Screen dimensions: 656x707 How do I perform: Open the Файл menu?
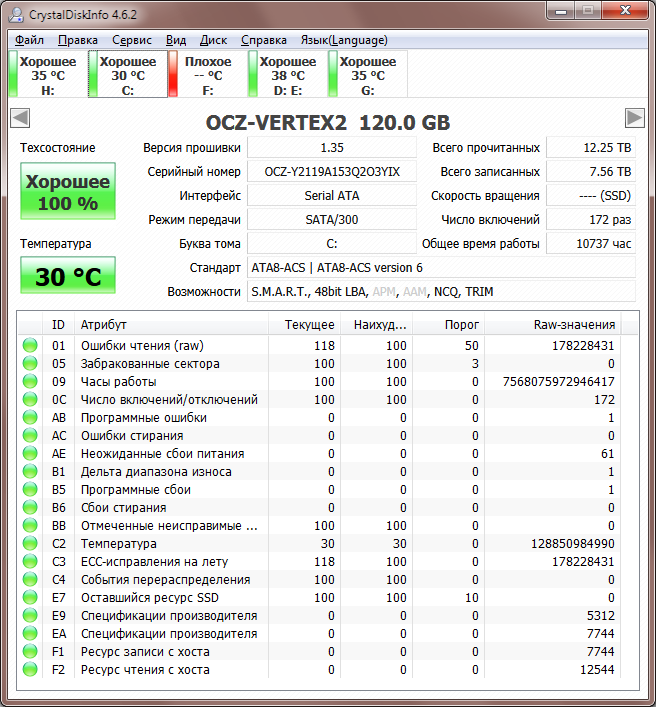pyautogui.click(x=29, y=40)
